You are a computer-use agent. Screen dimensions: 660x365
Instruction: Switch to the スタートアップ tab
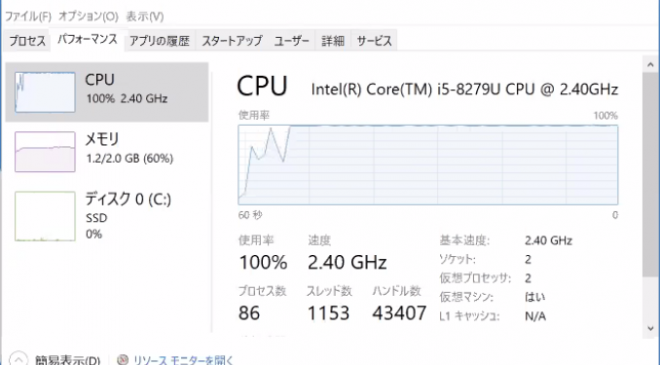(x=232, y=41)
